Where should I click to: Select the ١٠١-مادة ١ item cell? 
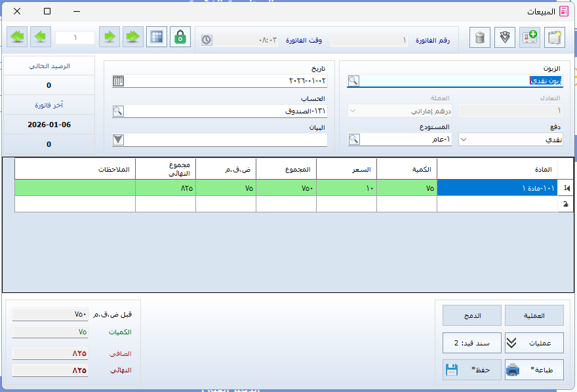496,188
